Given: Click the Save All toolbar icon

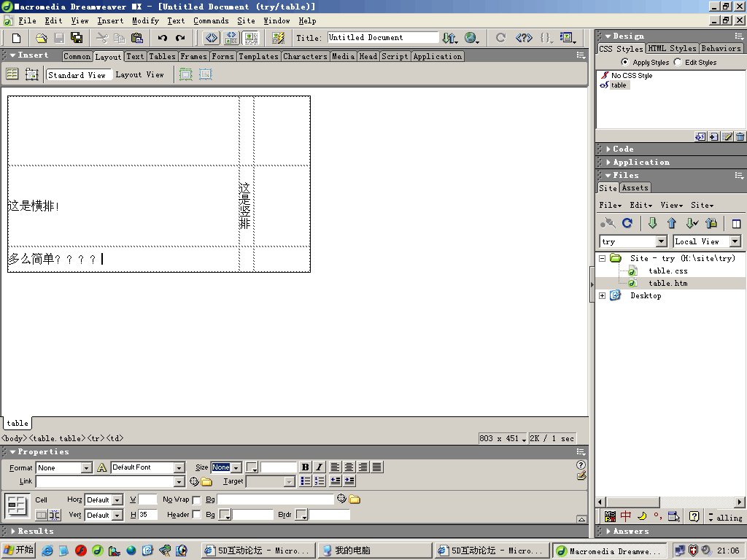Looking at the screenshot, I should (x=77, y=38).
